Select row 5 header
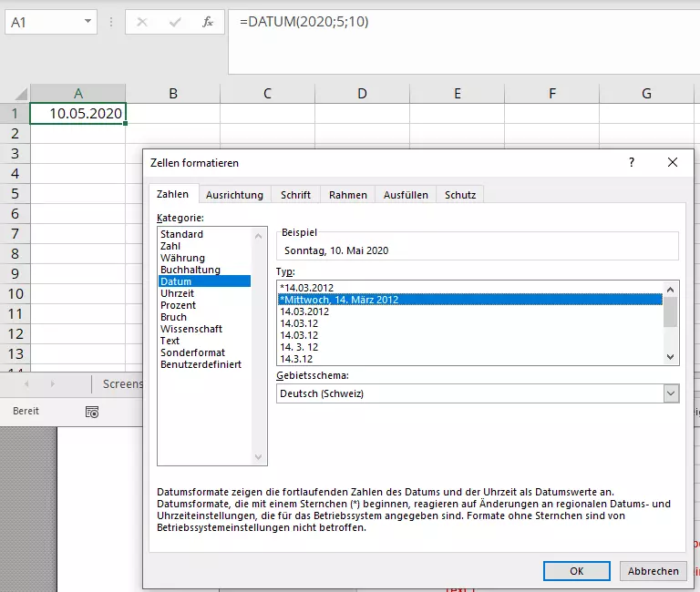 (15, 194)
